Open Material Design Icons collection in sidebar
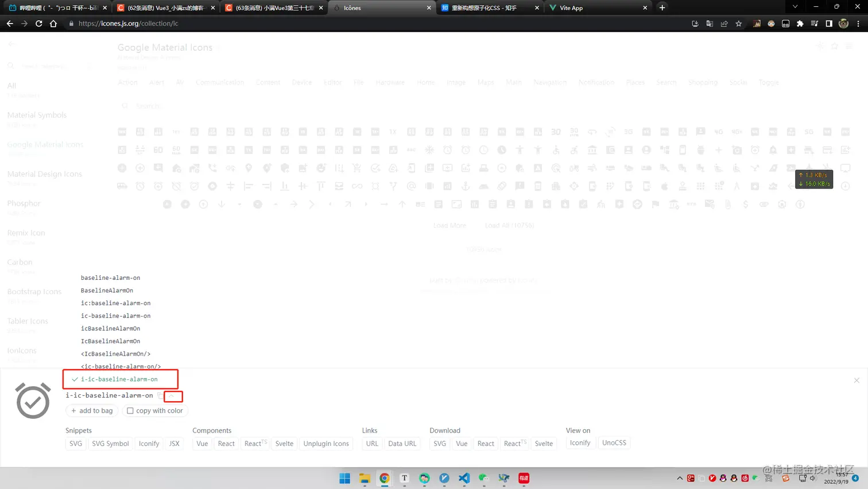 coord(44,174)
